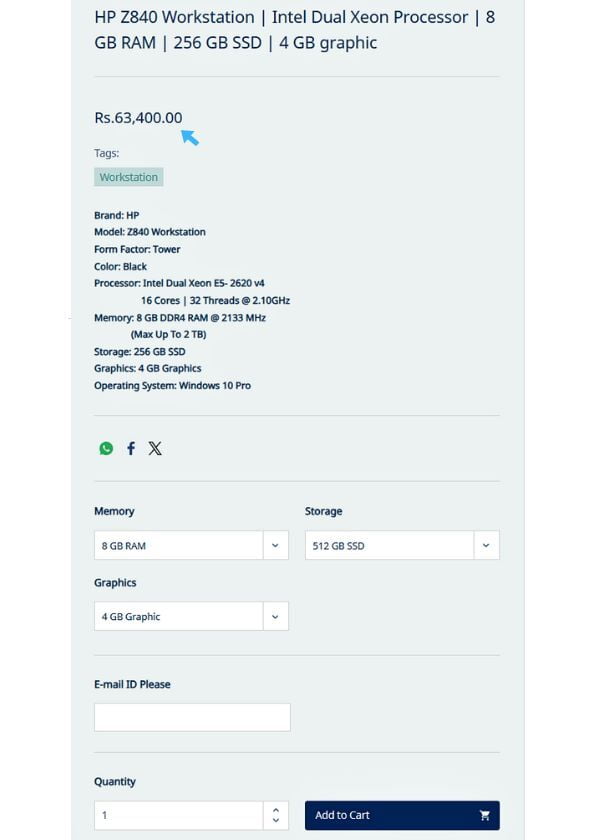Click the Quantity field label

115,781
